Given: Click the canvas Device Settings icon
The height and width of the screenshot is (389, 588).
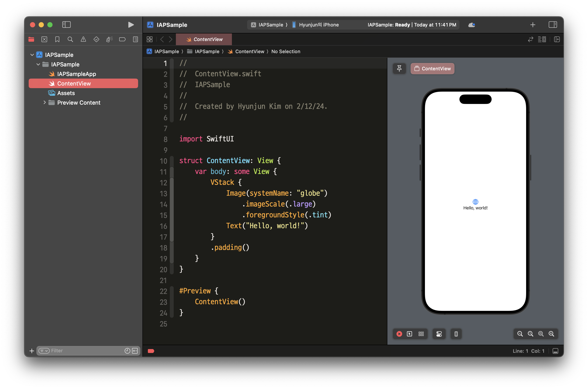Looking at the screenshot, I should pos(439,334).
